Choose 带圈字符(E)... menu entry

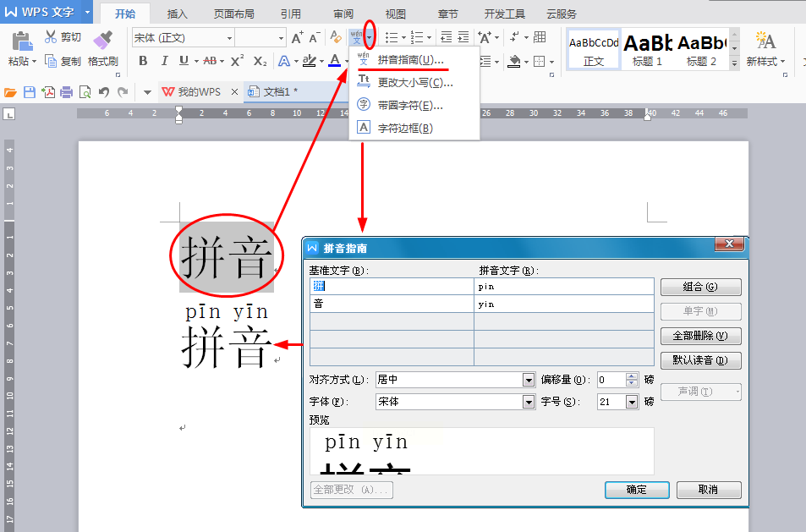[x=414, y=106]
